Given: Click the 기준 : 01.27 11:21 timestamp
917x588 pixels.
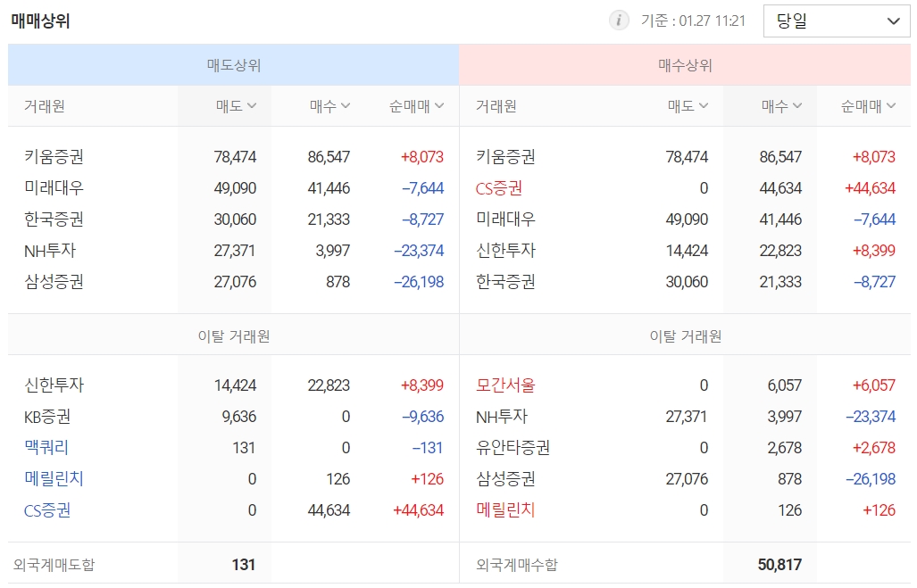Looking at the screenshot, I should point(693,21).
